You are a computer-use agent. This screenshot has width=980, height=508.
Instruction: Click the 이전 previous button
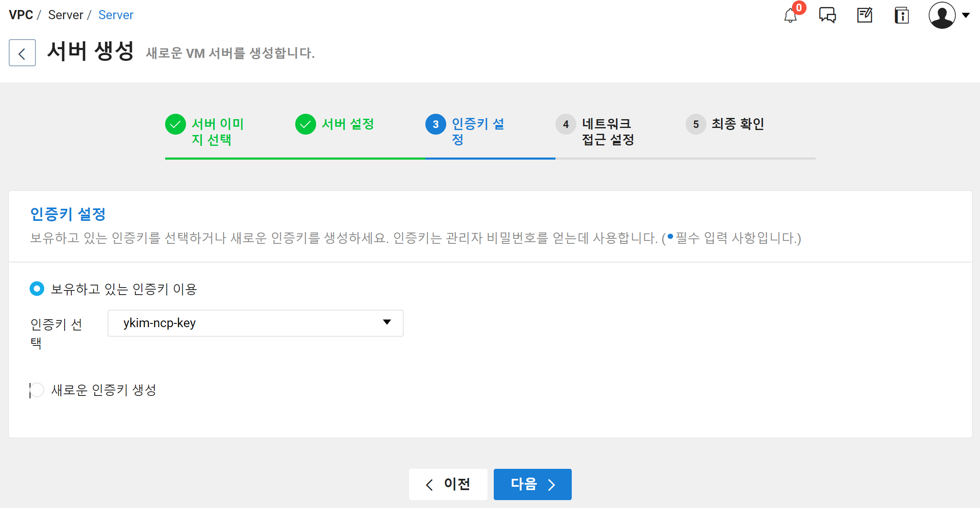click(x=448, y=484)
